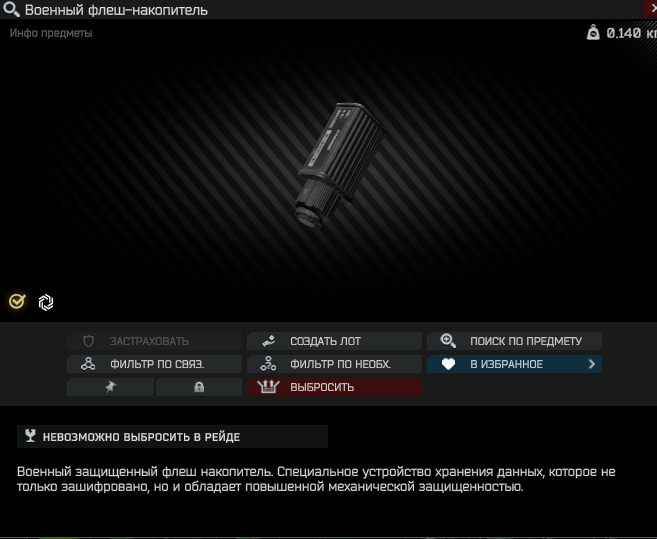Toggle the lock item button
657x539 pixels.
(x=199, y=387)
